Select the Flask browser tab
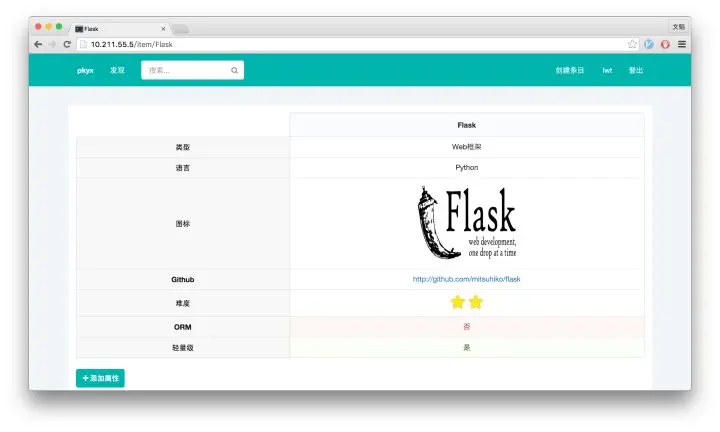The image size is (720, 432). (x=120, y=28)
